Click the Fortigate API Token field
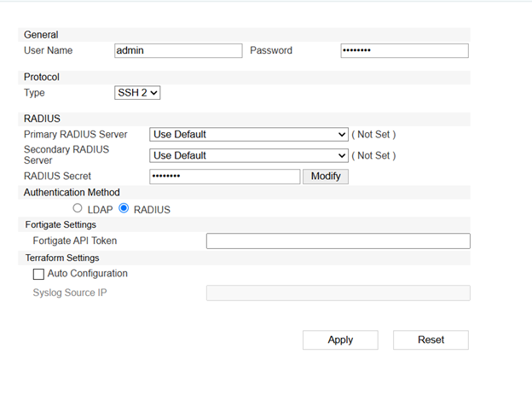Screen dimensions: 532x412 tap(338, 241)
